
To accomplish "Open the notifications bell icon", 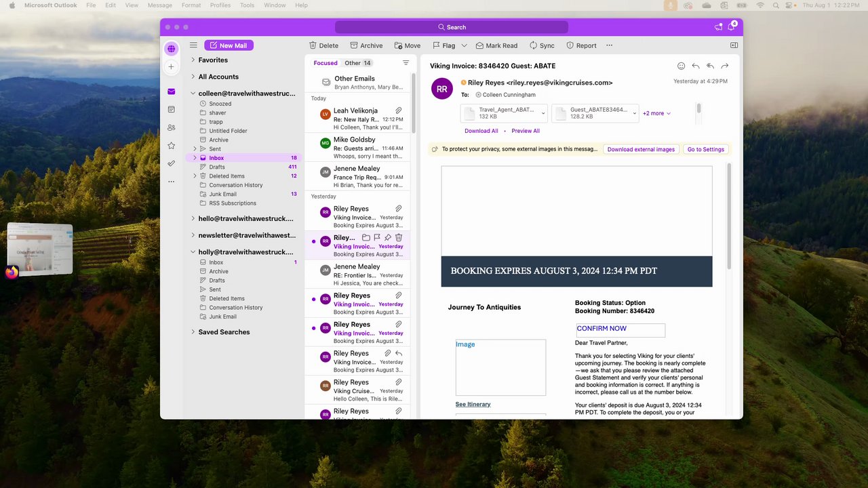I will (x=731, y=27).
